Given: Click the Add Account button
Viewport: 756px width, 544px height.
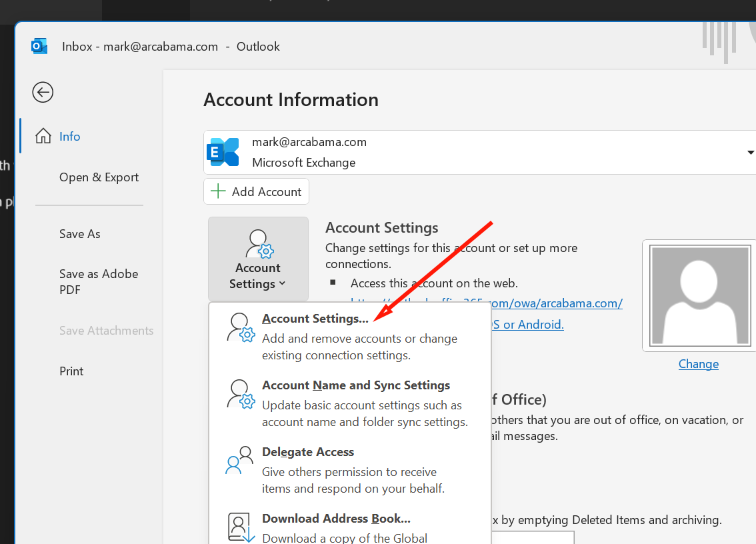Looking at the screenshot, I should [256, 191].
